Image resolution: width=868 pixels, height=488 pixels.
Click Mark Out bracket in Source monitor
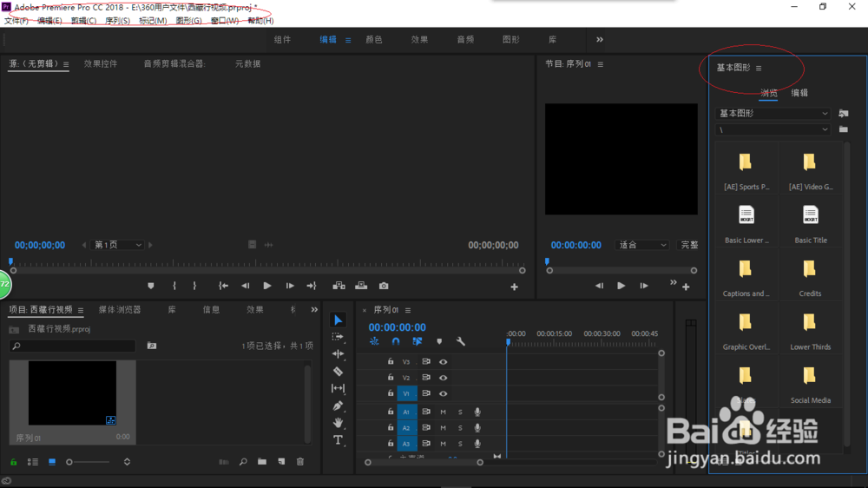point(194,286)
